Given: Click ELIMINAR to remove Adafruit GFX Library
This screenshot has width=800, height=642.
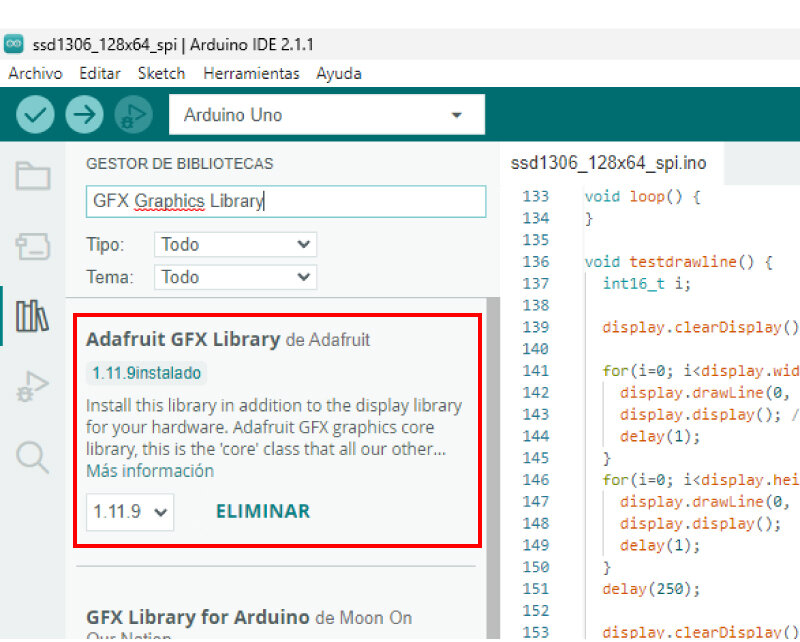Looking at the screenshot, I should pyautogui.click(x=263, y=511).
